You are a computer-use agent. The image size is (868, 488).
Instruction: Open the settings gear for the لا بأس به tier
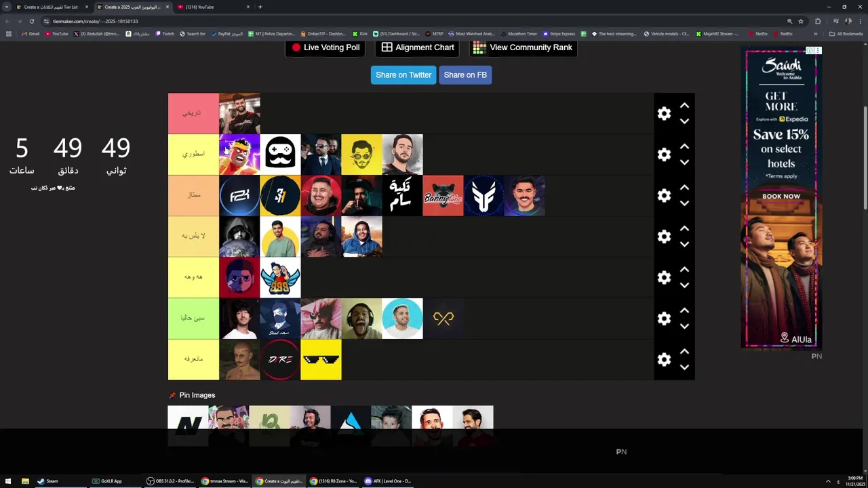point(664,237)
